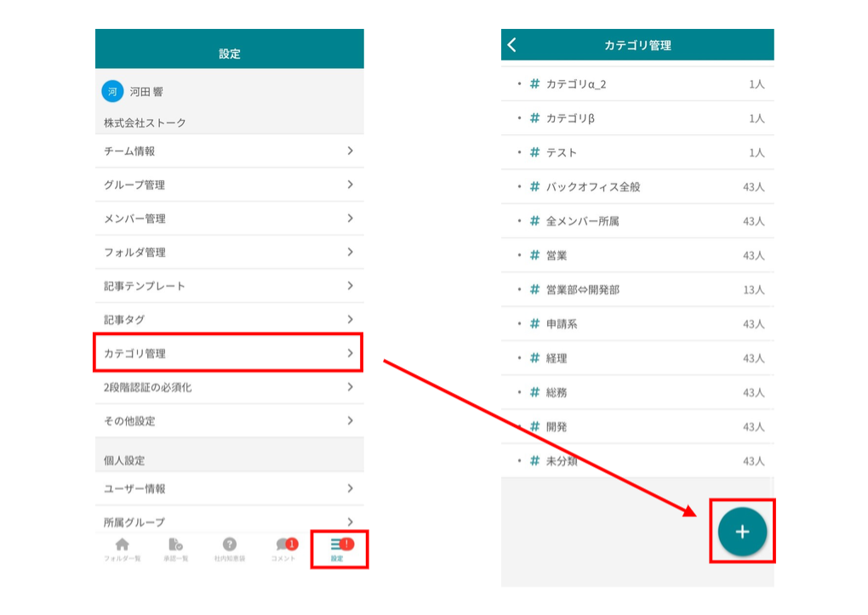Select category カテゴリβ label

click(x=571, y=118)
